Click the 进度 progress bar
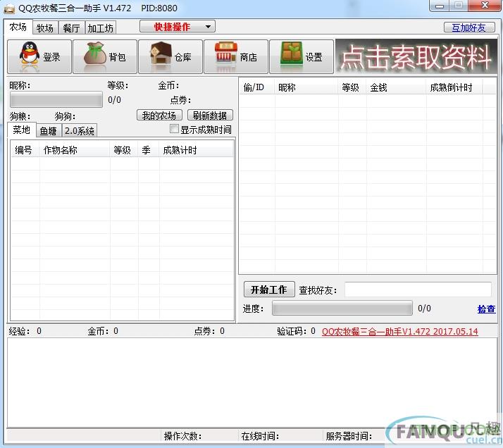Screen dimensions: 503x448 342,309
